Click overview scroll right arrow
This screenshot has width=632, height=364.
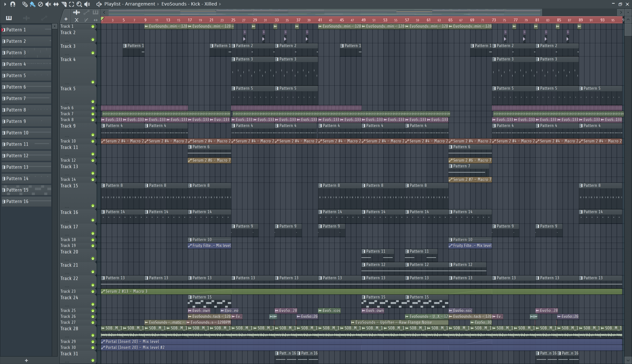point(621,12)
